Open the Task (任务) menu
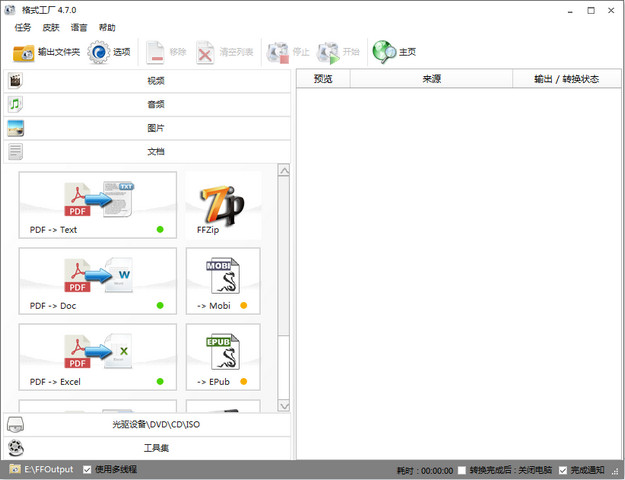The width and height of the screenshot is (625, 480). coord(23,28)
